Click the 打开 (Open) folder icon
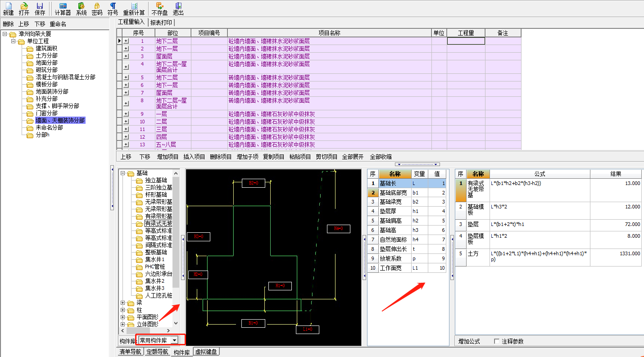Image resolution: width=644 pixels, height=357 pixels. [x=24, y=6]
